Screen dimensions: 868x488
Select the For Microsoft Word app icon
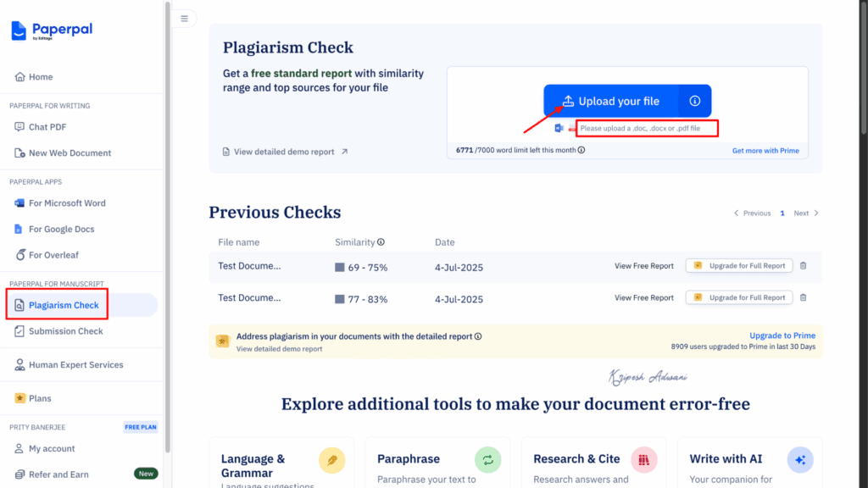coord(20,202)
